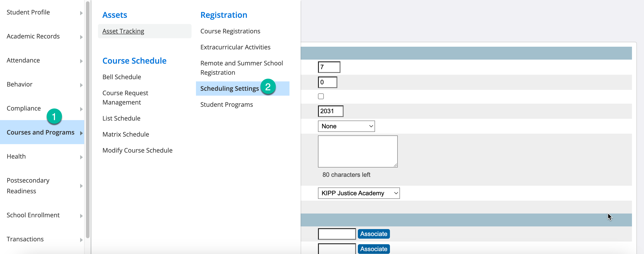Viewport: 644px width, 254px height.
Task: Toggle the unchecked checkbox below 0 field
Action: pyautogui.click(x=321, y=96)
